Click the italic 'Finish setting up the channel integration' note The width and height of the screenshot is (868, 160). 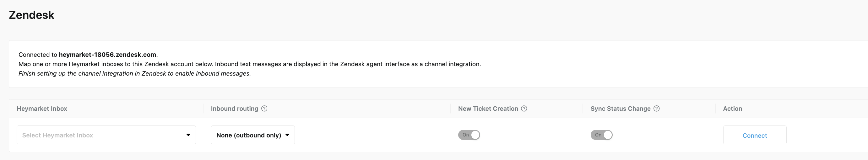pos(135,73)
